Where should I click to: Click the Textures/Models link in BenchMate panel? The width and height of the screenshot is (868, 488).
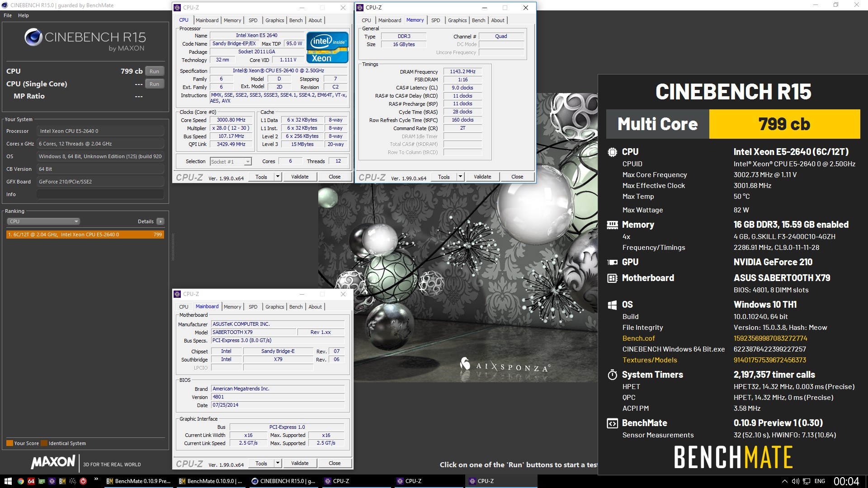pos(650,360)
